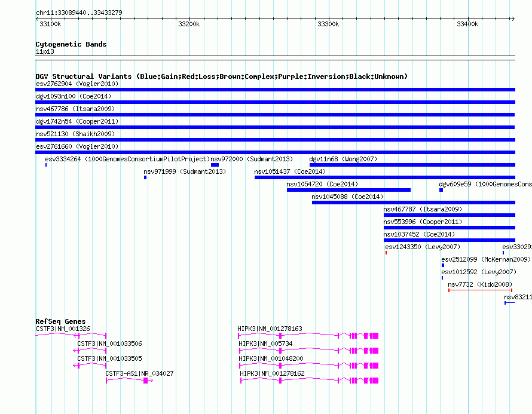Click esv3334264 (1000GenomesConsortiumPilotProject) label
The width and height of the screenshot is (532, 414).
(x=127, y=159)
